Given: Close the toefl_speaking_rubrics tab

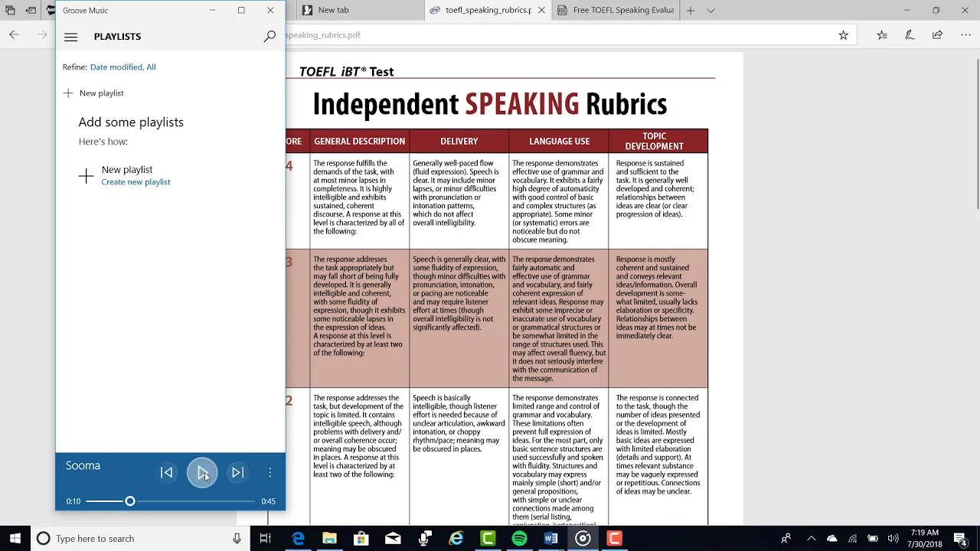Looking at the screenshot, I should [x=541, y=10].
